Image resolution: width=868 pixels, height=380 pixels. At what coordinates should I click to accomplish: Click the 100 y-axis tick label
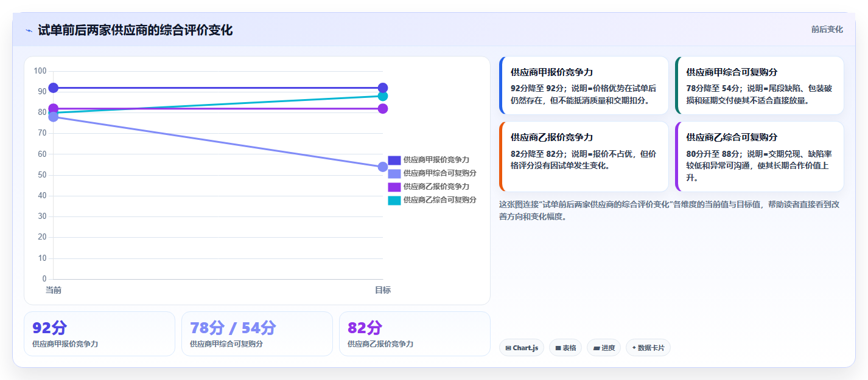tap(40, 71)
